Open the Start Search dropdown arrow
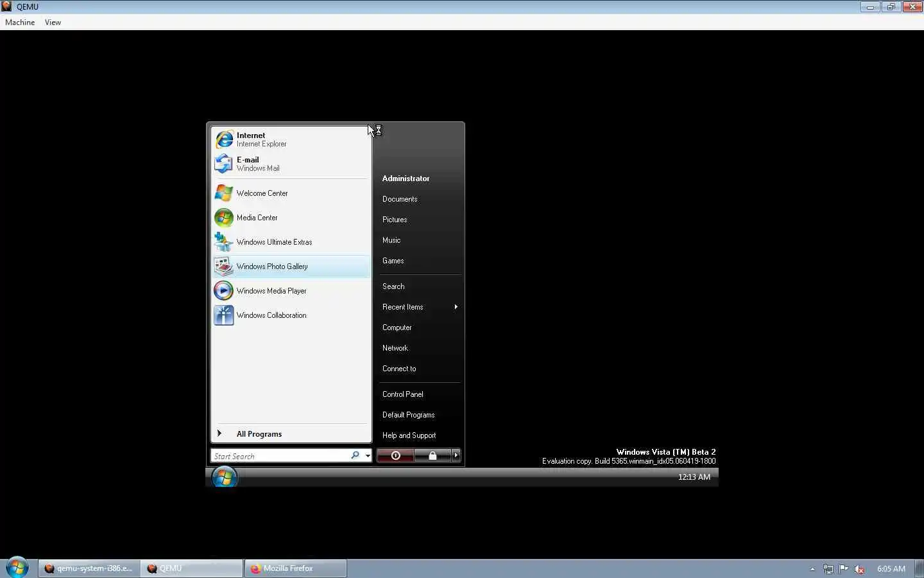The image size is (924, 578). point(368,456)
